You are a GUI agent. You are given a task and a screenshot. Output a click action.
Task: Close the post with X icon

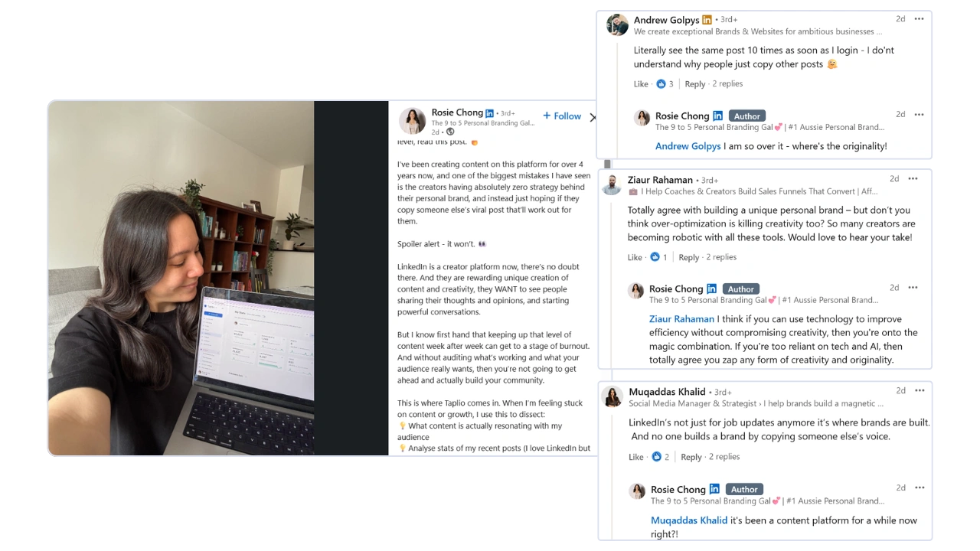pos(592,117)
